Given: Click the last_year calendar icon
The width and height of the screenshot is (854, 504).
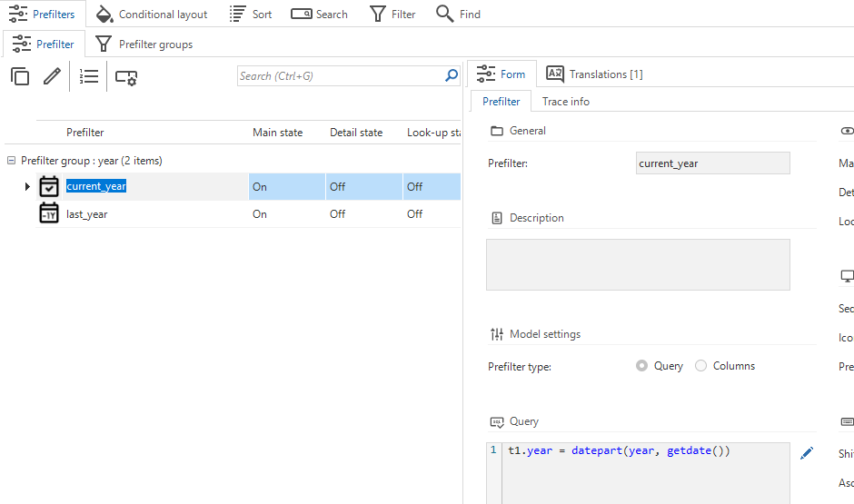Looking at the screenshot, I should [x=49, y=213].
